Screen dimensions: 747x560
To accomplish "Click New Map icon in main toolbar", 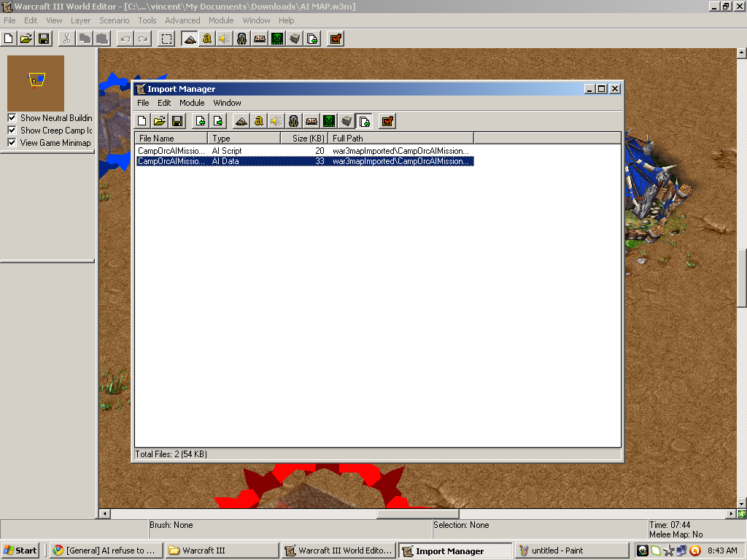I will click(9, 39).
